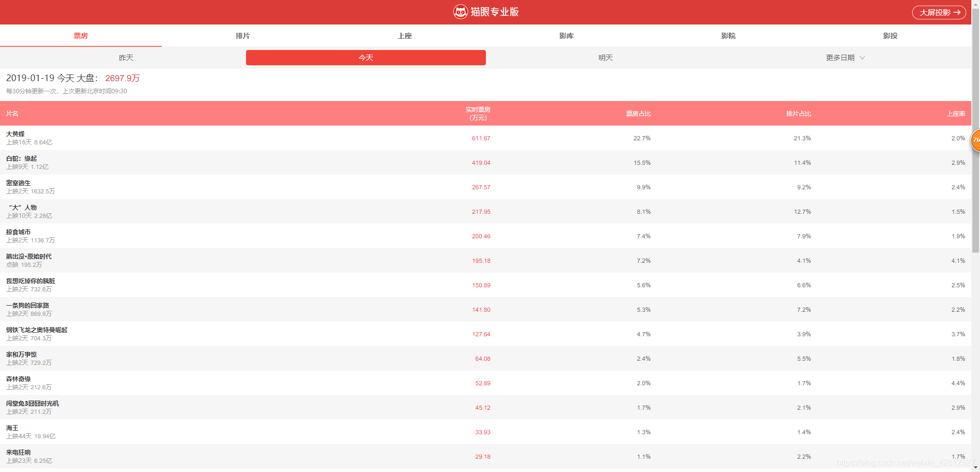This screenshot has height=472, width=980.
Task: Switch to the 票房 tab
Action: tap(81, 36)
